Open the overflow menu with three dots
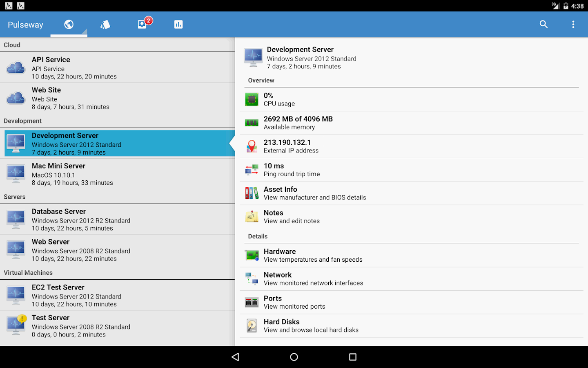The image size is (588, 368). point(573,24)
